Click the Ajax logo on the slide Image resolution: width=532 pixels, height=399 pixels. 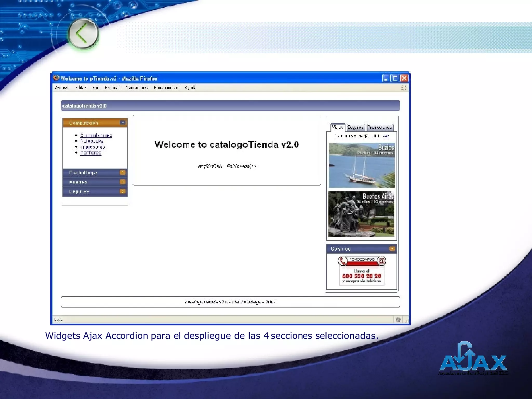473,358
